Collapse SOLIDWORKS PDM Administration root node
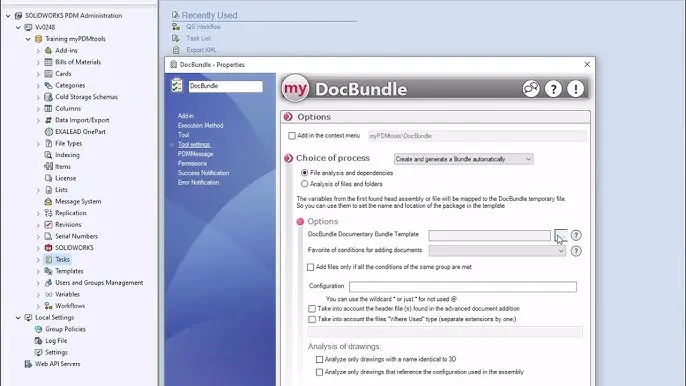Viewport: 686px width, 386px height. [x=8, y=16]
